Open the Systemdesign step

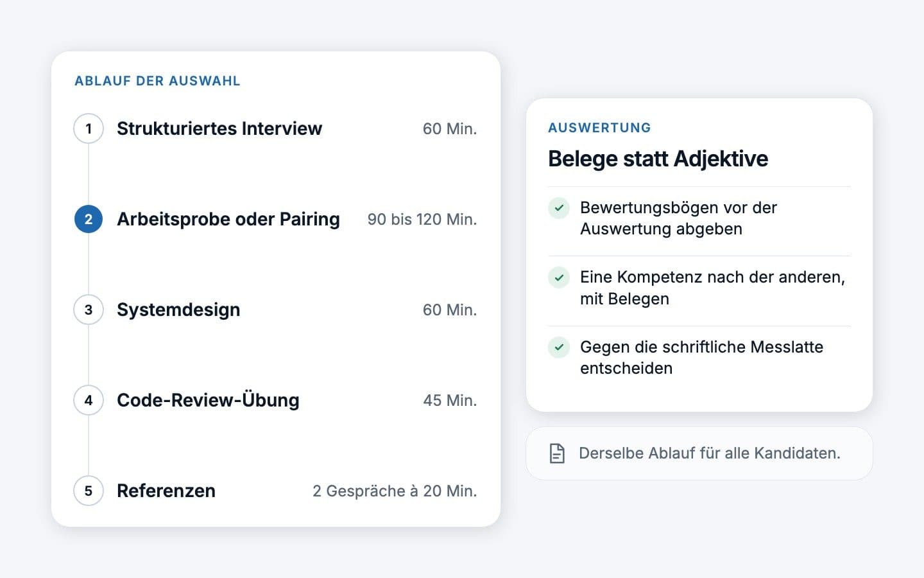[x=178, y=310]
